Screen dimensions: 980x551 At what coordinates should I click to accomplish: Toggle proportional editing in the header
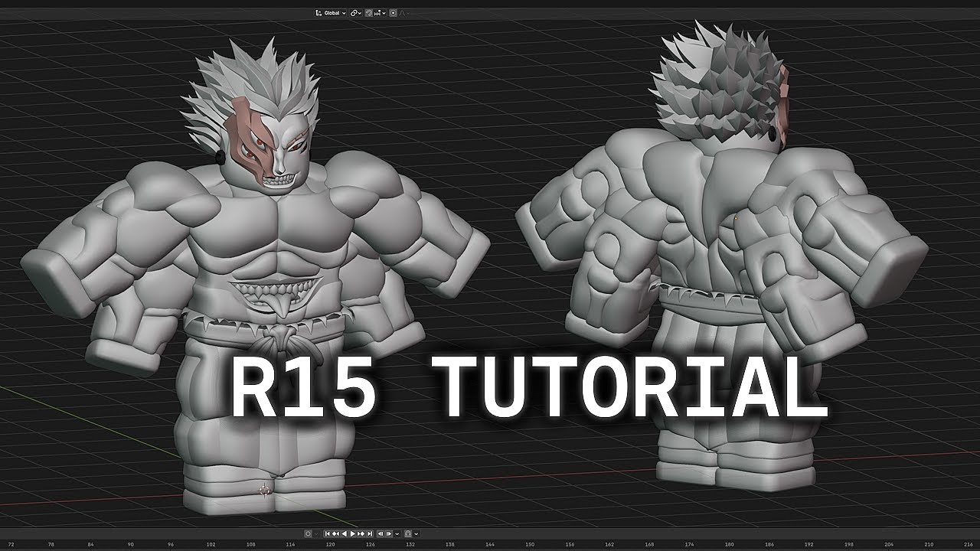click(393, 13)
